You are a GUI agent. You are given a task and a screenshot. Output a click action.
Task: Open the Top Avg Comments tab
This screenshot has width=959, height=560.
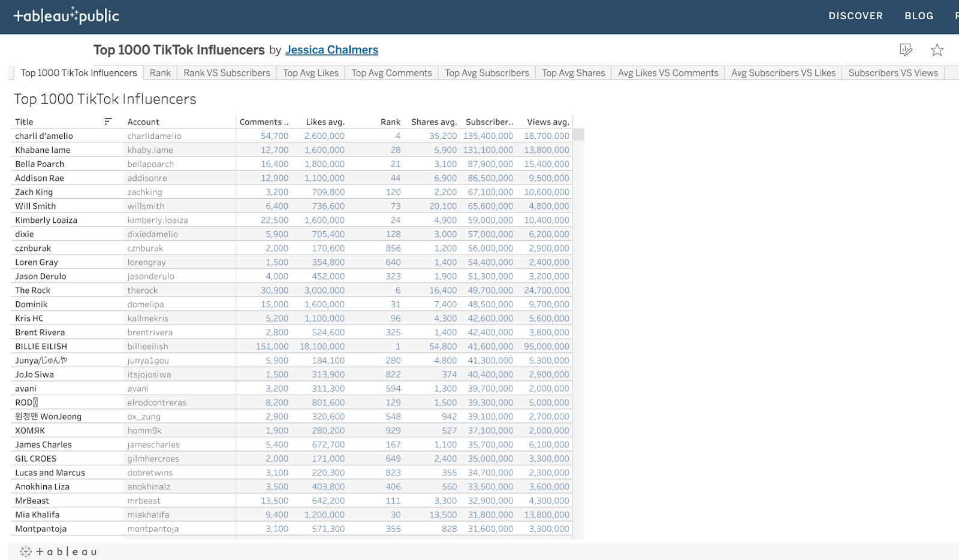(391, 73)
